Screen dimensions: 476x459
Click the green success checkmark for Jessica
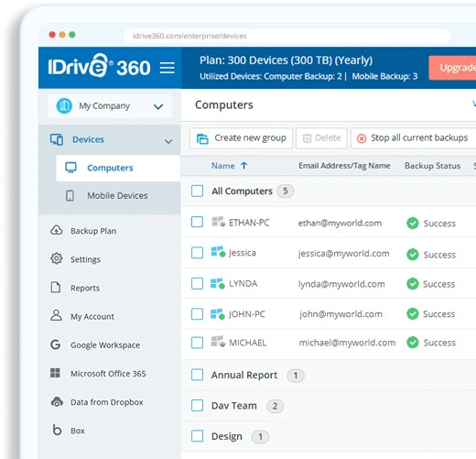tap(413, 255)
